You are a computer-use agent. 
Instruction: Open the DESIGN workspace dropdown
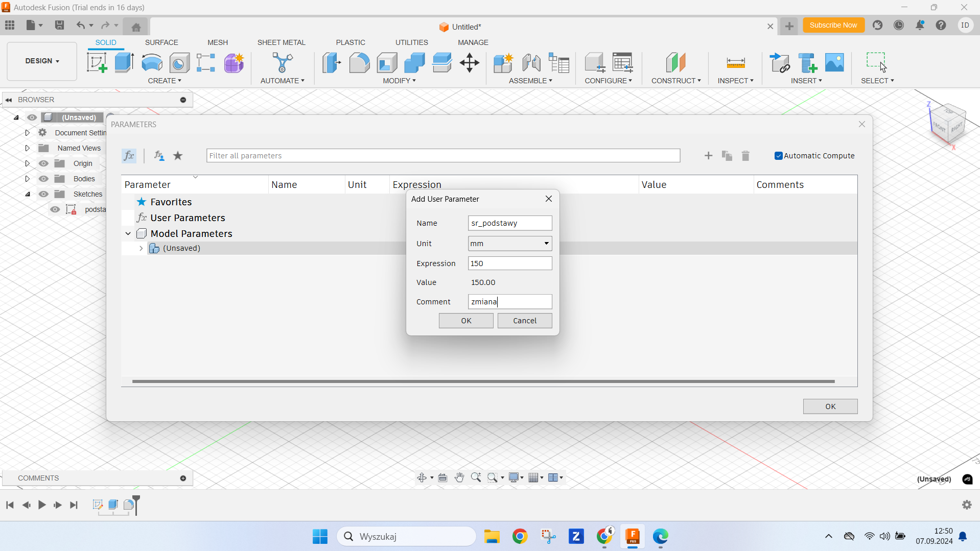(42, 61)
